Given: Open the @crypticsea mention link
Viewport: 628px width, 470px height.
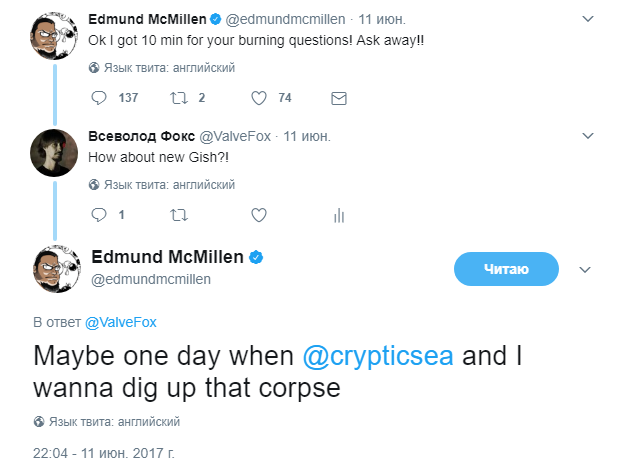Looking at the screenshot, I should pyautogui.click(x=378, y=356).
